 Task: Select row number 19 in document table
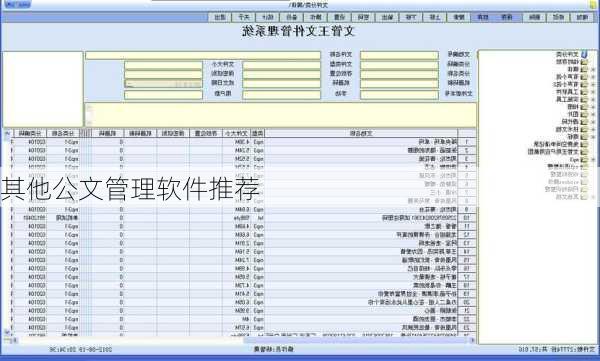tap(467, 294)
